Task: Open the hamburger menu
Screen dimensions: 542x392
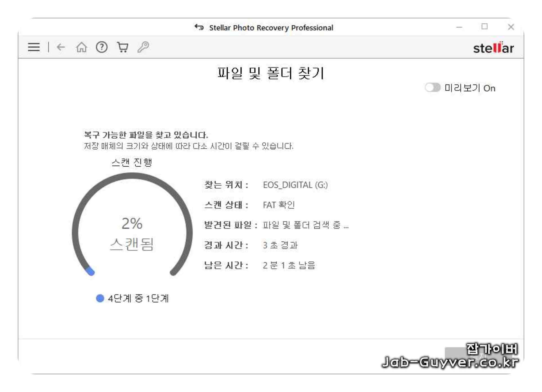Action: pyautogui.click(x=34, y=47)
